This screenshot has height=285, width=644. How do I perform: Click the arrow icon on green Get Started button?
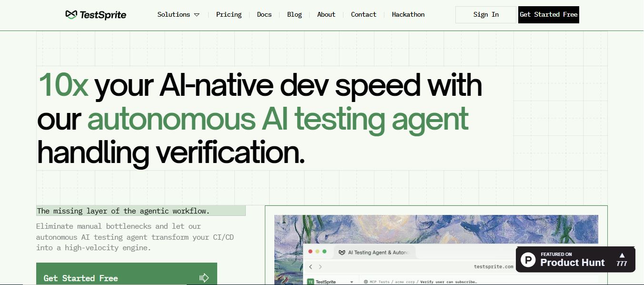pos(204,278)
